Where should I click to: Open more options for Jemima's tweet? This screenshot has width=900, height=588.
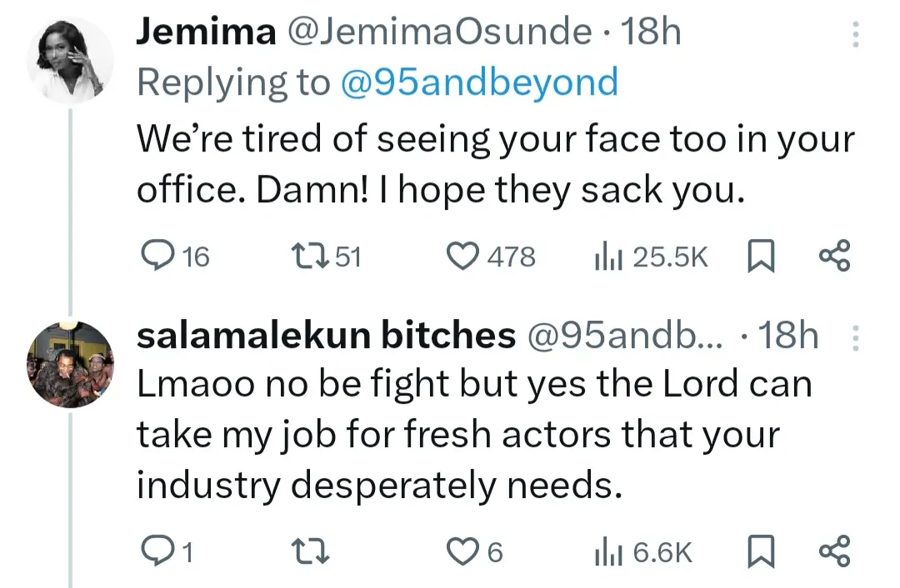click(x=853, y=34)
